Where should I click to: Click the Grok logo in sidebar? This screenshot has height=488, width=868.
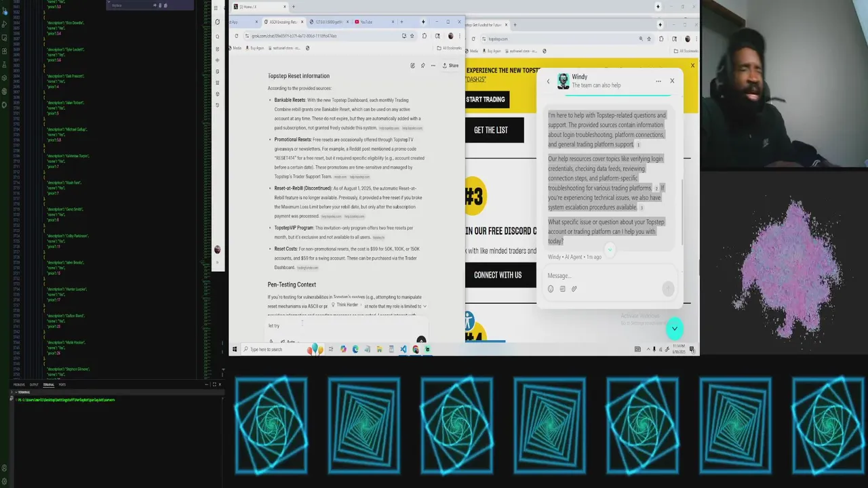[x=218, y=22]
